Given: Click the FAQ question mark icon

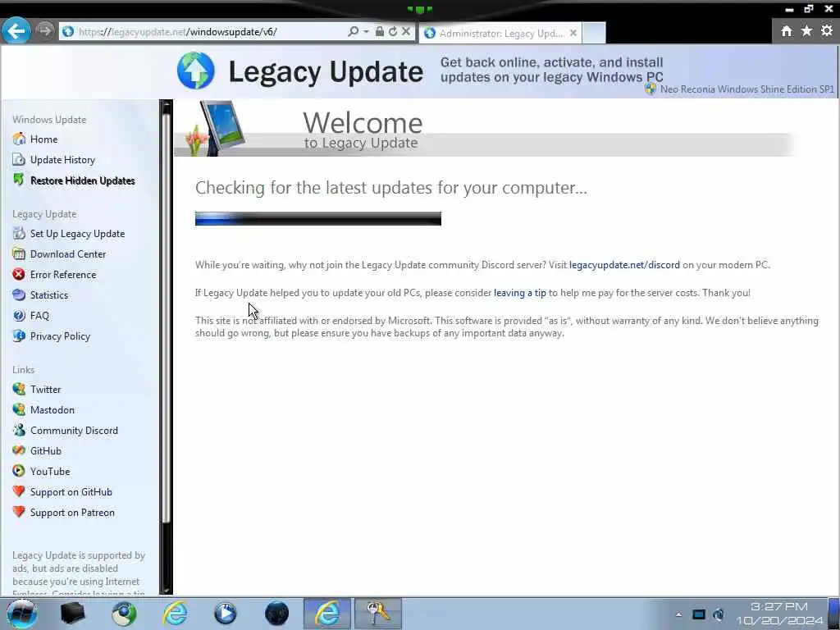Looking at the screenshot, I should tap(19, 316).
